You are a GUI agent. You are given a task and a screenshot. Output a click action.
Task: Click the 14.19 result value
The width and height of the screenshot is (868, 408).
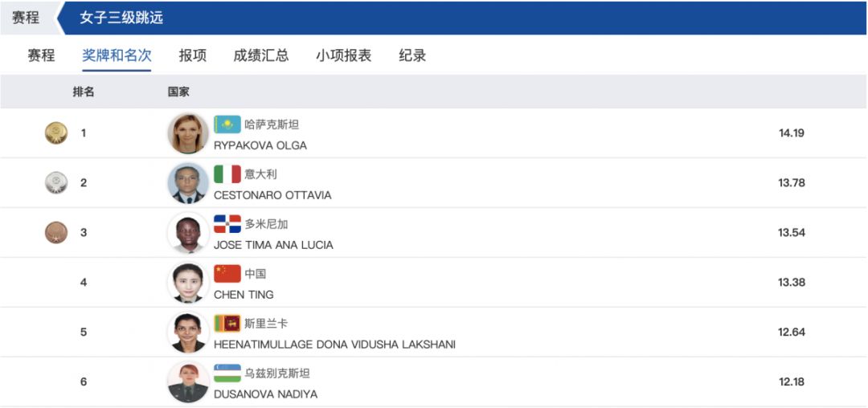click(x=791, y=133)
